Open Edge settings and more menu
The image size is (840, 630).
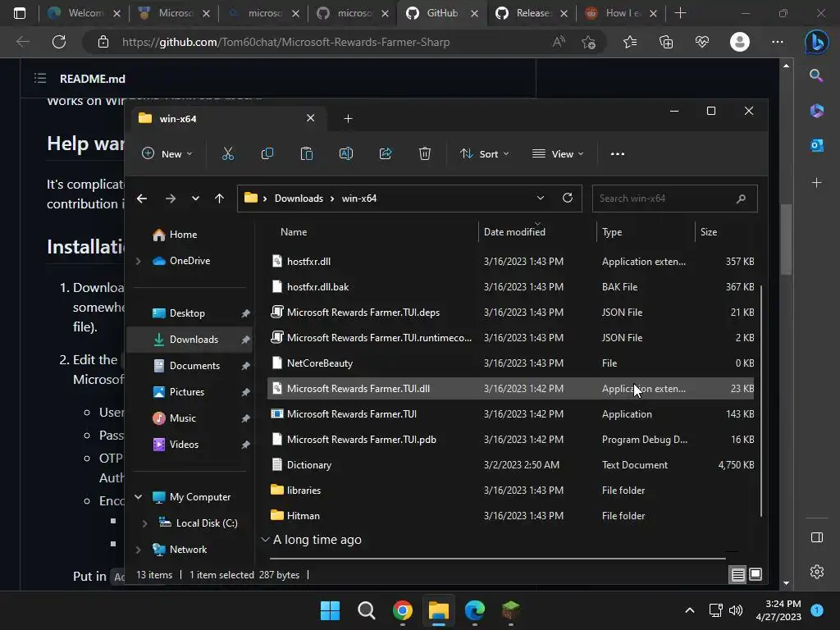pos(778,42)
